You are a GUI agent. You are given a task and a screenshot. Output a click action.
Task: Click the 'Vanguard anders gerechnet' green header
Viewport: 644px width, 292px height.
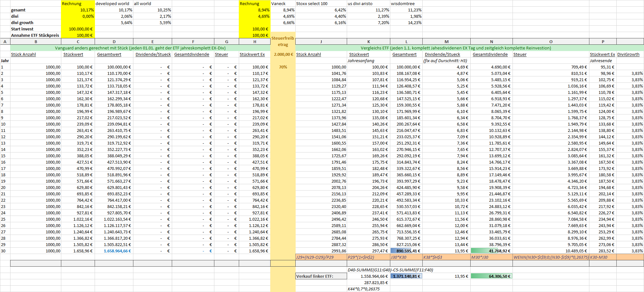140,48
